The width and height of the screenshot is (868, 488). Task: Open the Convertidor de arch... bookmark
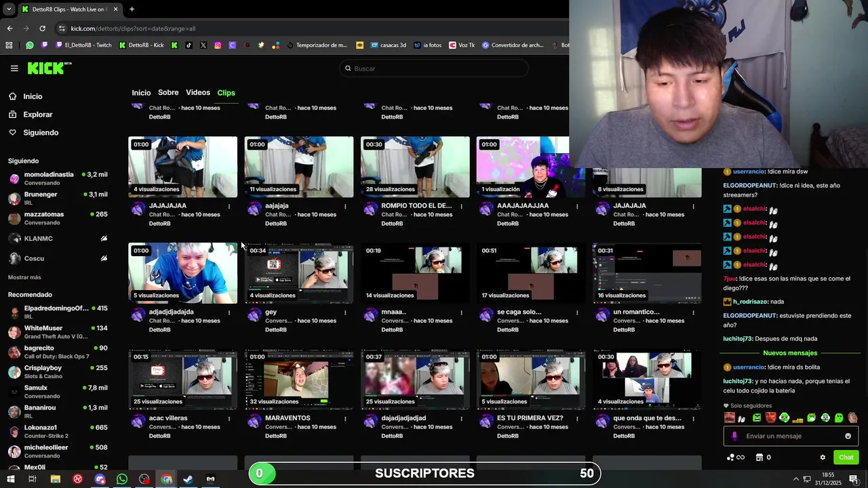[513, 45]
